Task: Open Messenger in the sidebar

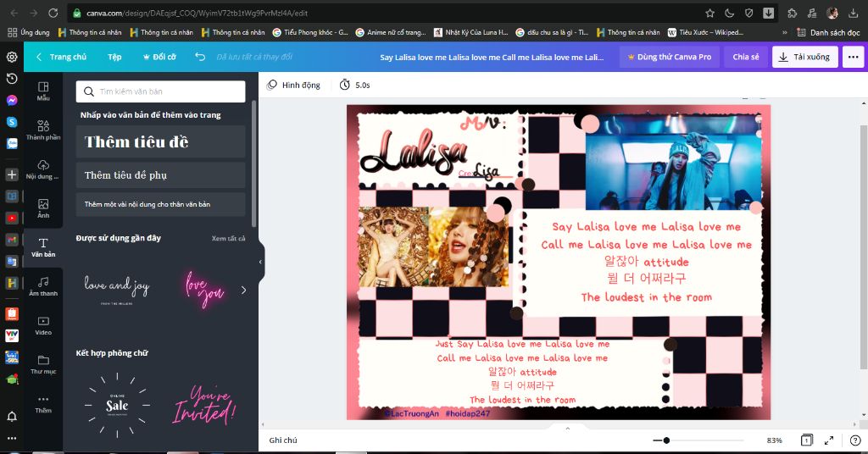Action: (12, 100)
